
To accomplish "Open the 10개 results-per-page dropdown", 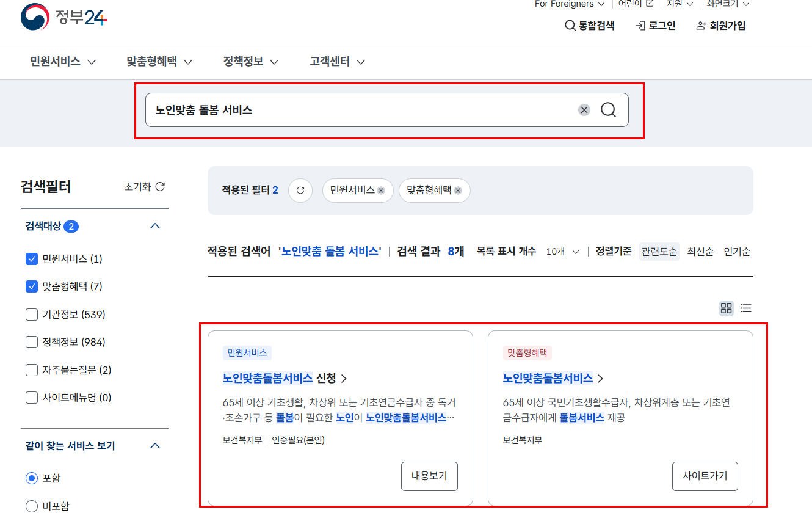I will (x=561, y=251).
